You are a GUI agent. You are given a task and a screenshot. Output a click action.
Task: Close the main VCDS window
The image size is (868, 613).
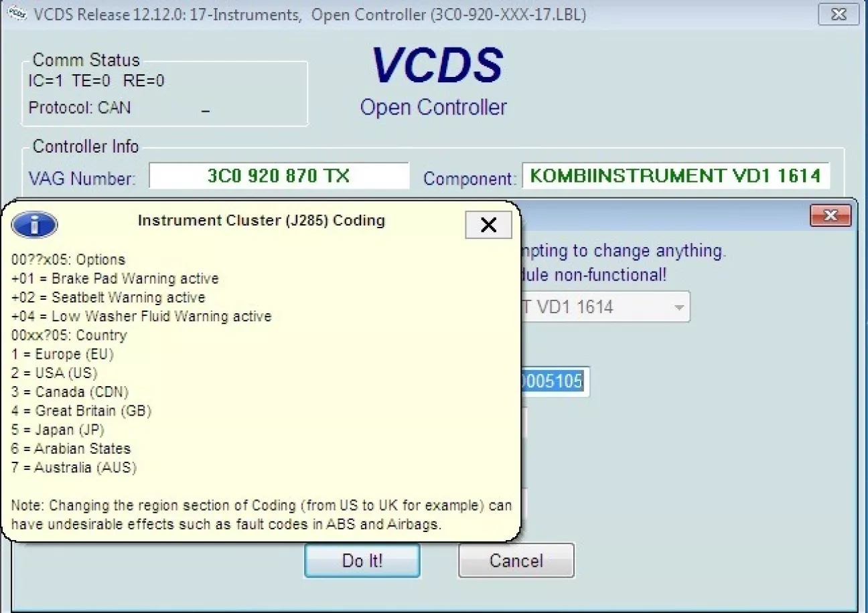(x=838, y=14)
